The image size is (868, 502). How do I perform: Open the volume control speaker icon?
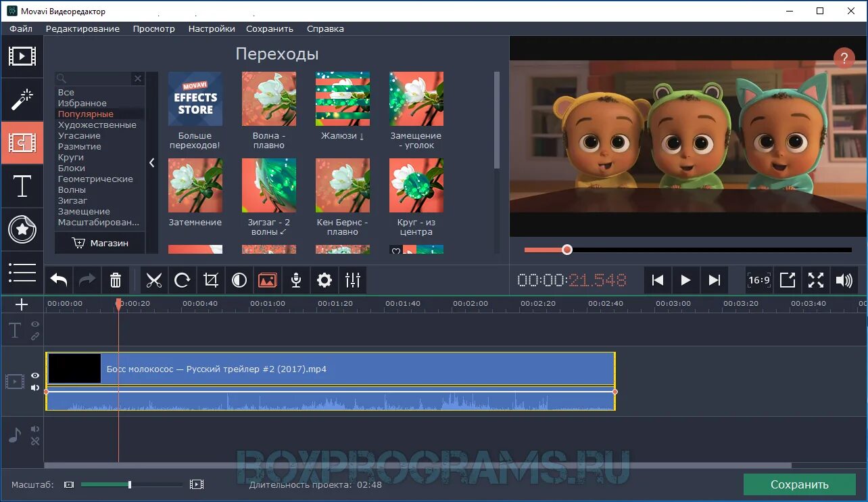coord(844,280)
